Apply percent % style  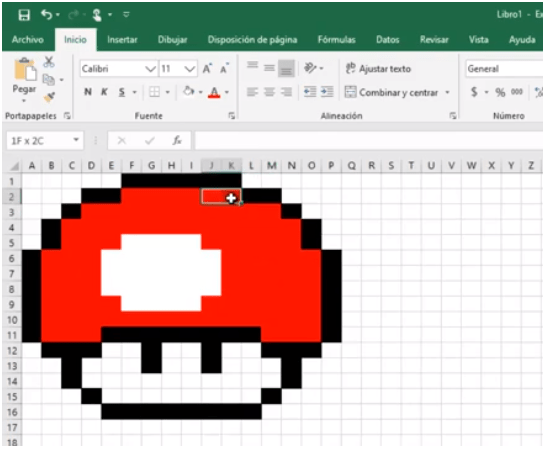click(500, 92)
